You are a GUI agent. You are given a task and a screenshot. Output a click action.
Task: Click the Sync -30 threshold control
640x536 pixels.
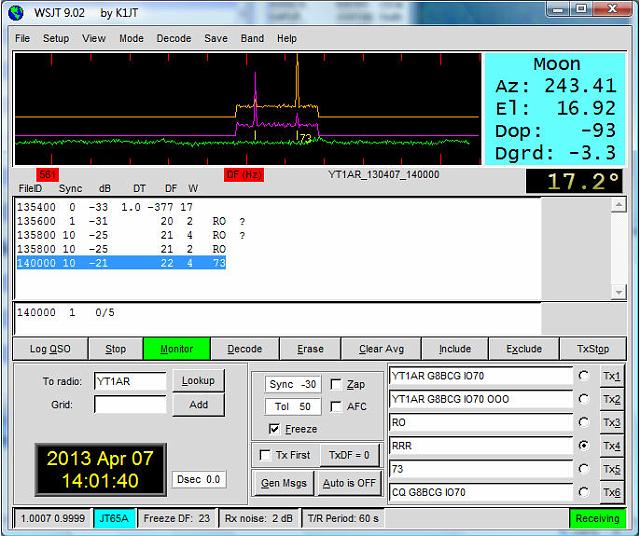tap(293, 384)
